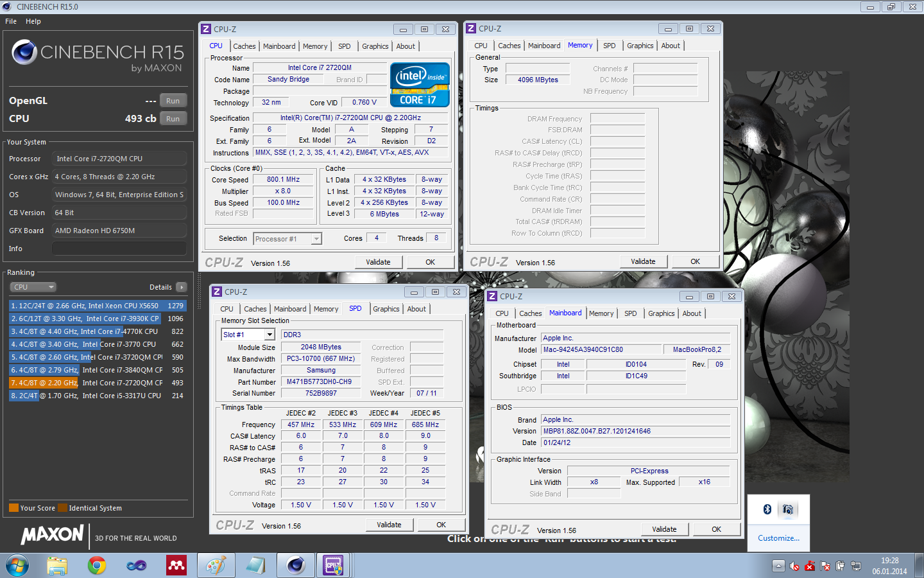Click Validate in the Memory Slot Selection window
Image resolution: width=924 pixels, height=578 pixels.
tap(389, 525)
